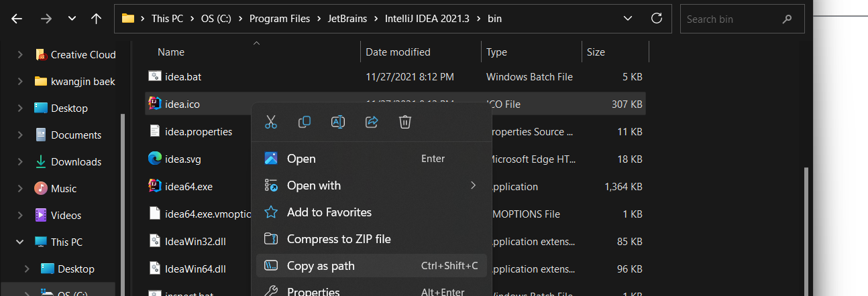Screen dimensions: 868x296
Task: Click the IdeaWin32.dll file icon
Action: click(155, 240)
